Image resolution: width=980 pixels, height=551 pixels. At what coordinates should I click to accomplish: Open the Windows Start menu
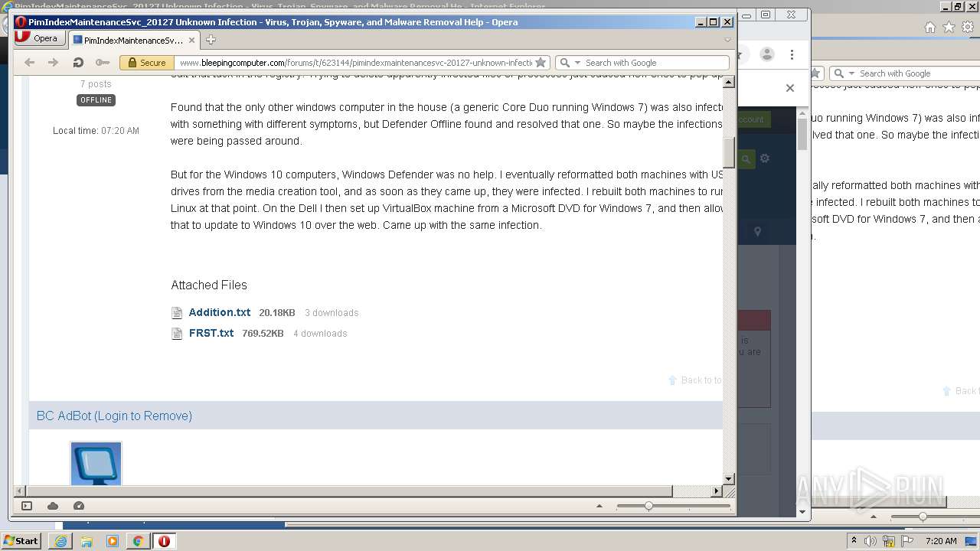coord(21,540)
